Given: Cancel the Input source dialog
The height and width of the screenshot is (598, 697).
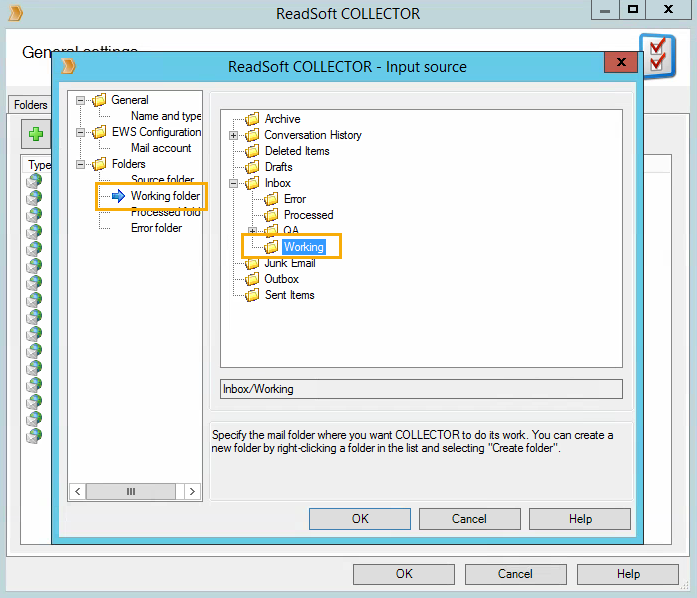Looking at the screenshot, I should [x=469, y=519].
